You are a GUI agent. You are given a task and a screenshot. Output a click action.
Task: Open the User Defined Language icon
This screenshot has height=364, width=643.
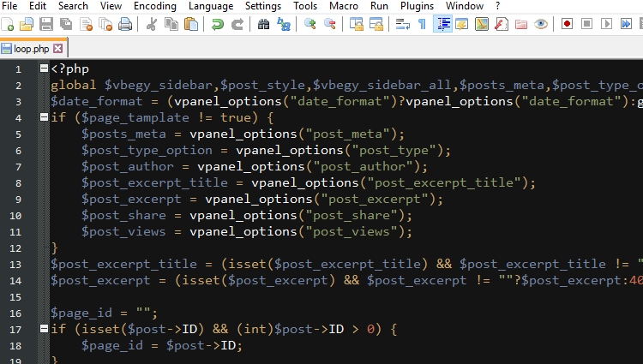click(462, 24)
